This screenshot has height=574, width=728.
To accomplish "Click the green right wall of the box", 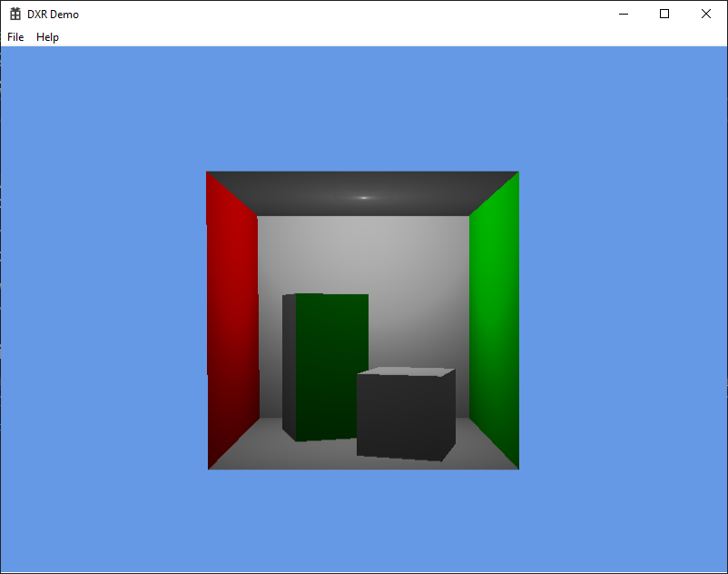I will pyautogui.click(x=494, y=321).
